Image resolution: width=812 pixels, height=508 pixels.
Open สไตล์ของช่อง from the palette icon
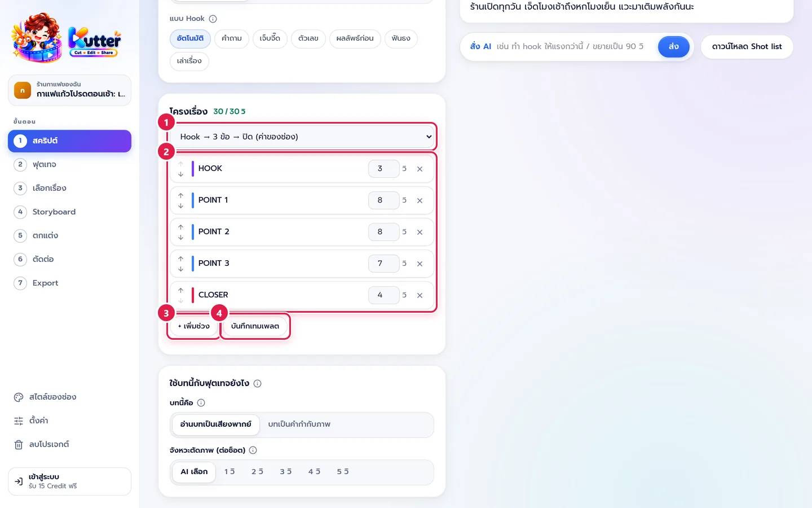19,397
